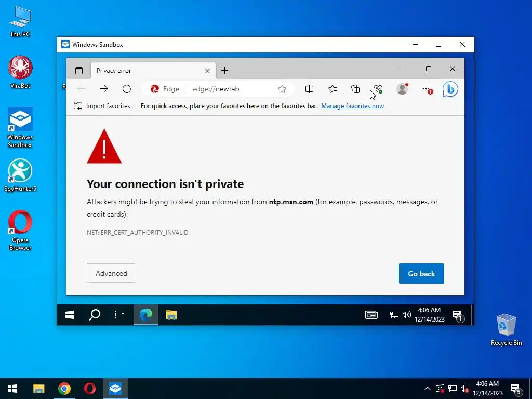Open the host Windows Start button
This screenshot has height=399, width=532.
pyautogui.click(x=12, y=389)
